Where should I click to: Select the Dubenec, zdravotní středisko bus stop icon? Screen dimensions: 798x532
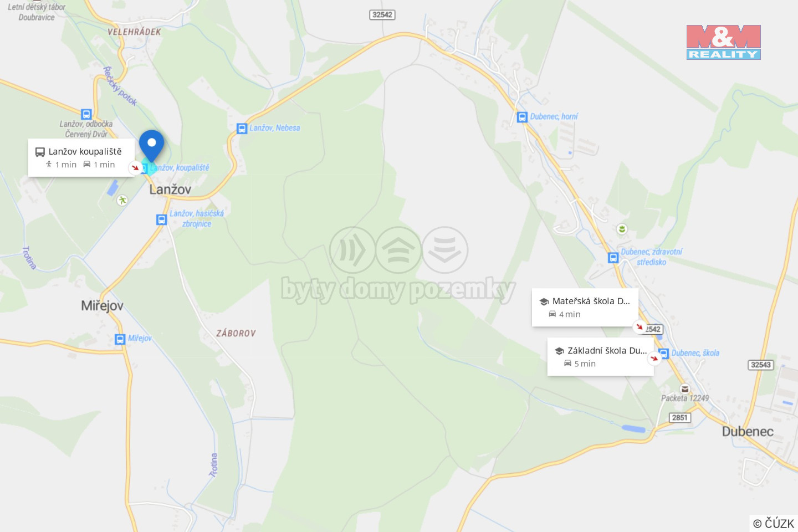[x=613, y=258]
